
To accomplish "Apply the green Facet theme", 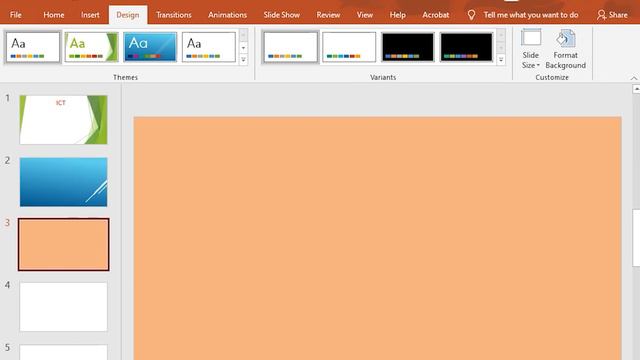I will pos(91,47).
